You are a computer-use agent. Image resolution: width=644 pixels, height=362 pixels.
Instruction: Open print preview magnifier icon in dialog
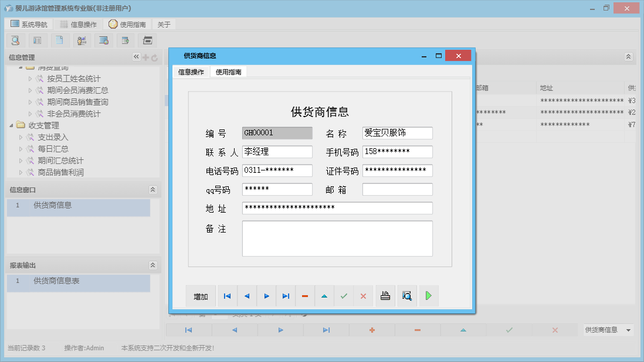(x=407, y=296)
